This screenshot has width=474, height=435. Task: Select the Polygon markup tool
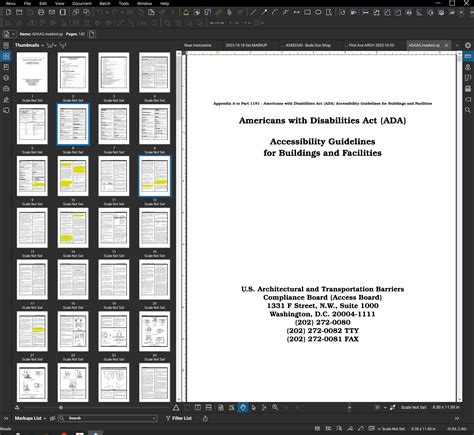point(329,12)
